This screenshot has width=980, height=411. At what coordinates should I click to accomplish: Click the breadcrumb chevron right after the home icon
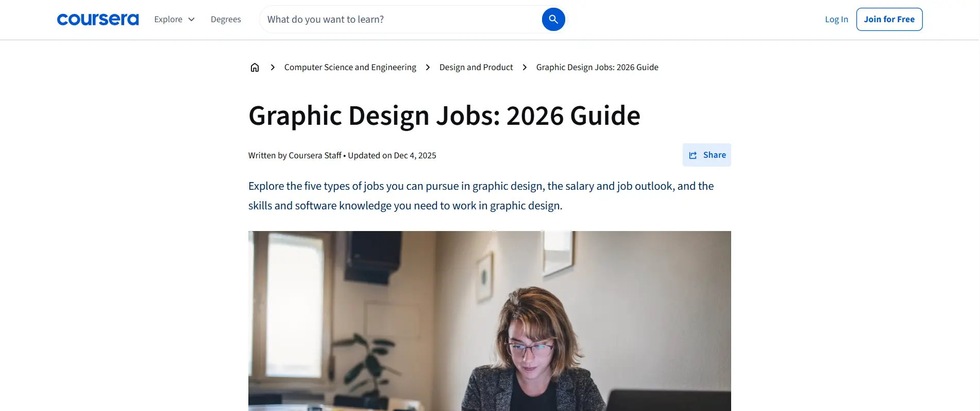click(x=273, y=68)
